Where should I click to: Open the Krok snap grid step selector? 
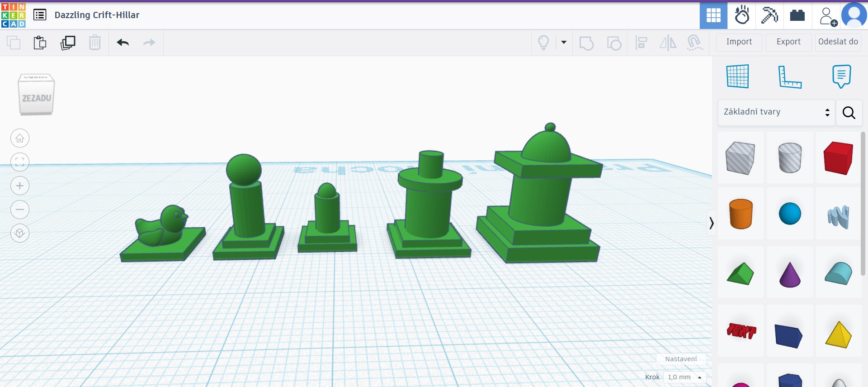click(x=684, y=377)
